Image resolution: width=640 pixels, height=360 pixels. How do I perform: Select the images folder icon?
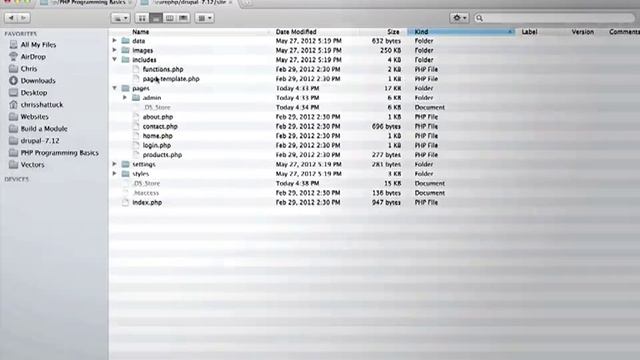[x=126, y=50]
